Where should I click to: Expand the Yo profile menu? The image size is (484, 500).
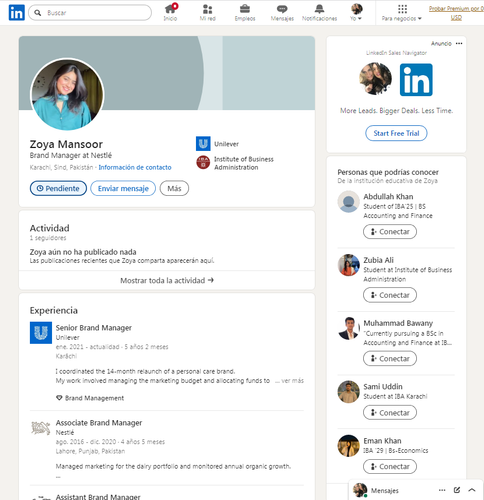356,12
